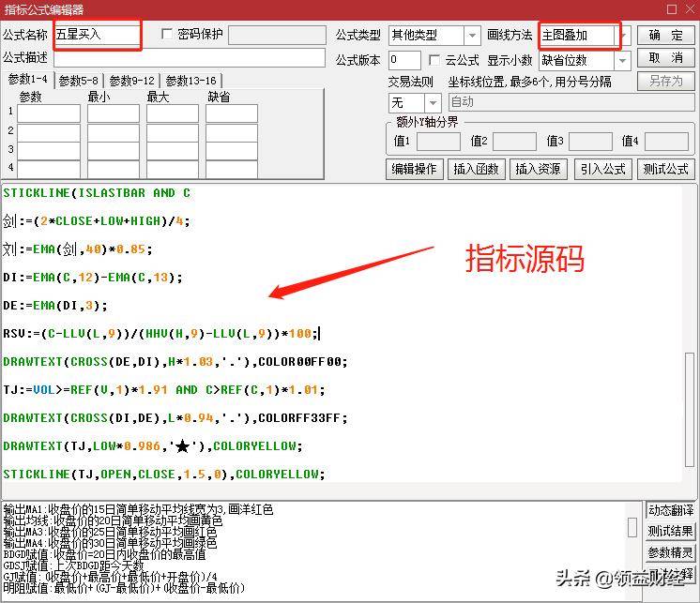
Task: Click the DE:=EMA(DI,3) code line
Action: [x=55, y=306]
